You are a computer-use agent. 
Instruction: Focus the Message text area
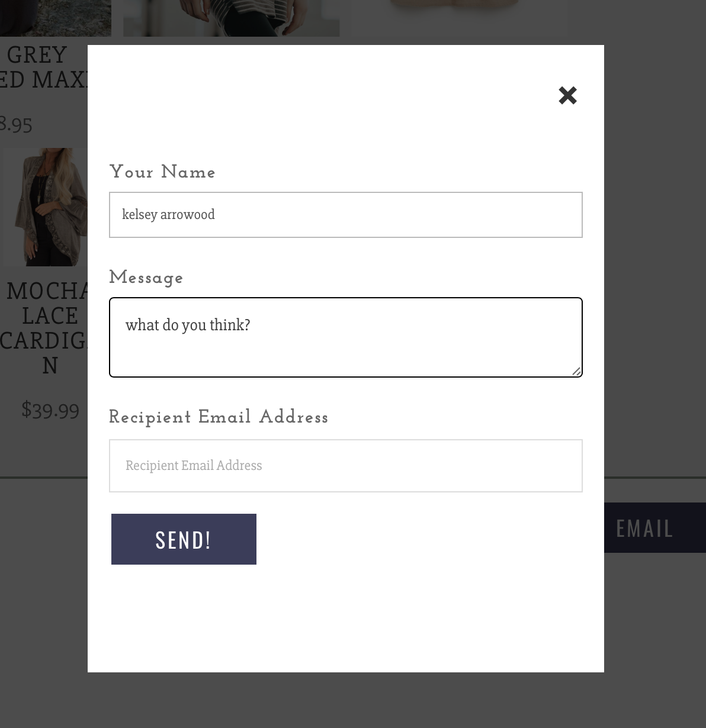[x=345, y=337]
